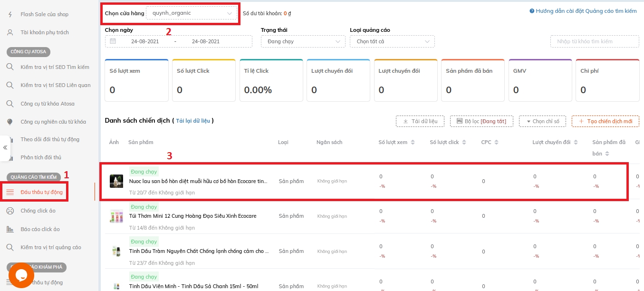Image resolution: width=644 pixels, height=291 pixels.
Task: Click the Tải lại dữ liệu link
Action: click(192, 121)
